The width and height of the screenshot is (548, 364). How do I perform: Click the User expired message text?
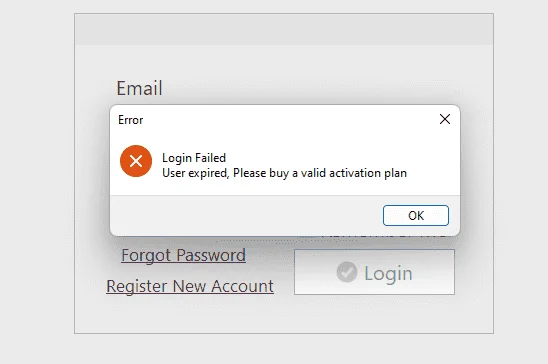284,173
